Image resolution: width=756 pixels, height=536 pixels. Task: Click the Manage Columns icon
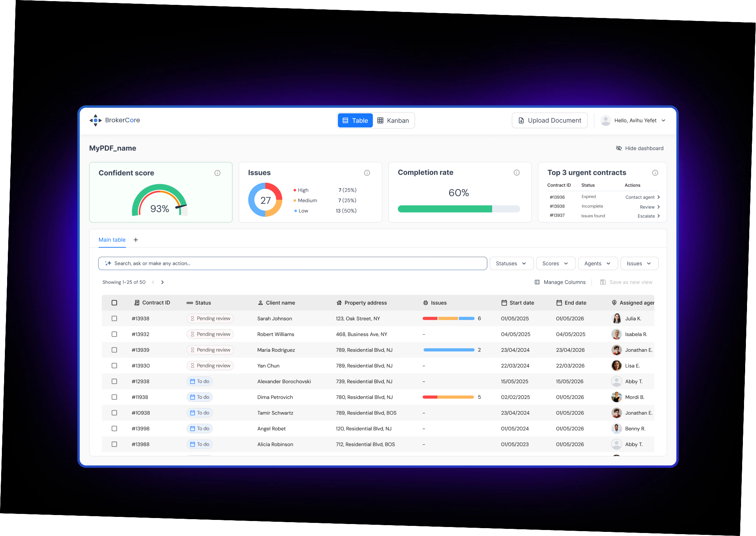click(x=537, y=282)
